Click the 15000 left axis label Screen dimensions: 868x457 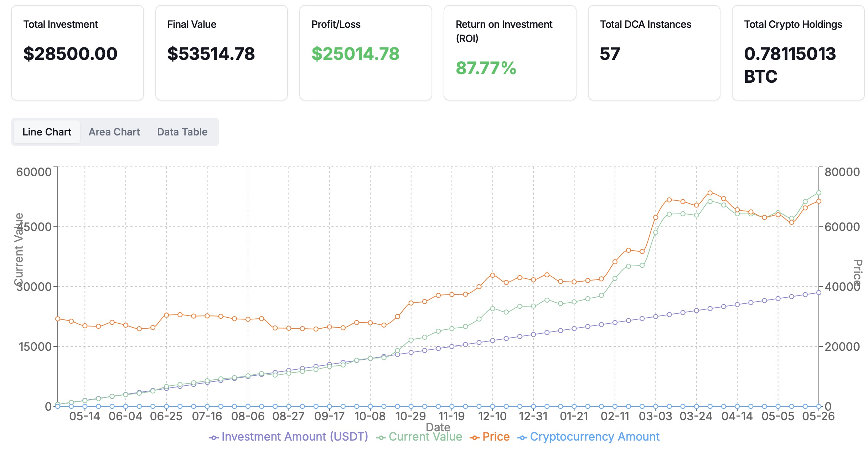click(x=35, y=346)
